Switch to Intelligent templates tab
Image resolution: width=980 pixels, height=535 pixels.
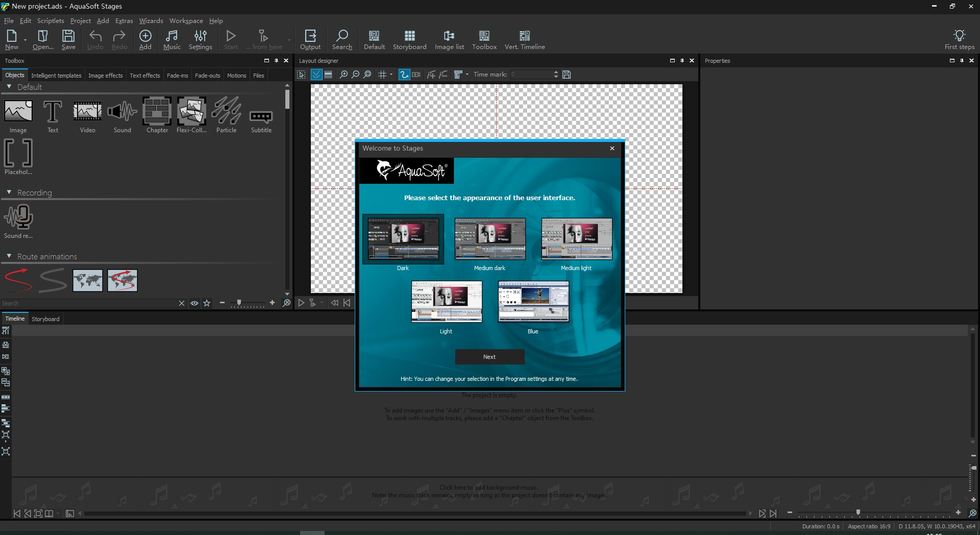click(x=56, y=76)
